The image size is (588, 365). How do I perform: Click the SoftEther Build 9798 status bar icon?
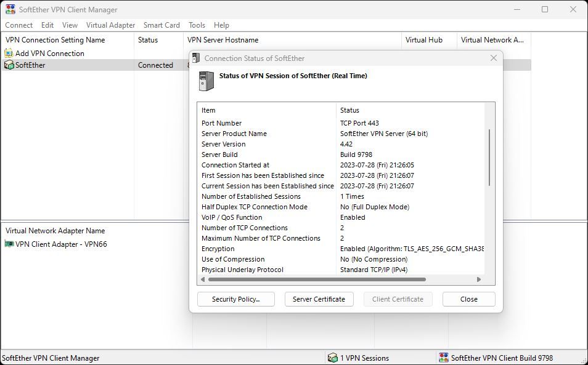coord(444,357)
